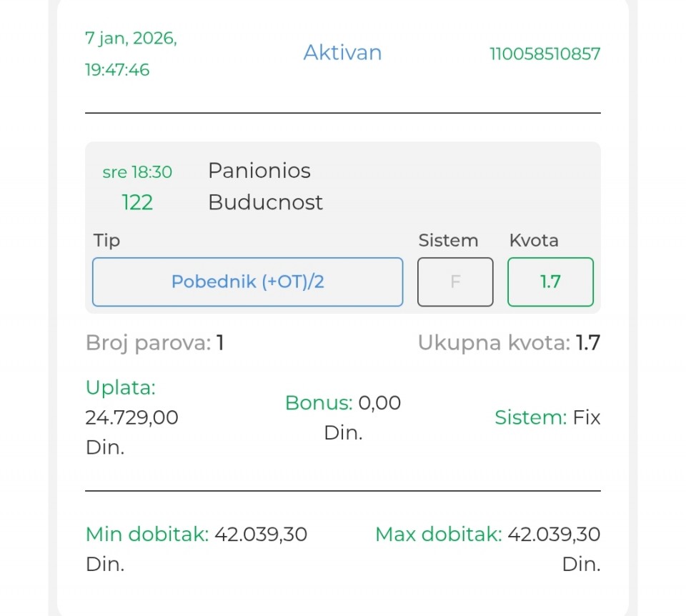686x616 pixels.
Task: Click the Kvota column header
Action: click(x=534, y=241)
